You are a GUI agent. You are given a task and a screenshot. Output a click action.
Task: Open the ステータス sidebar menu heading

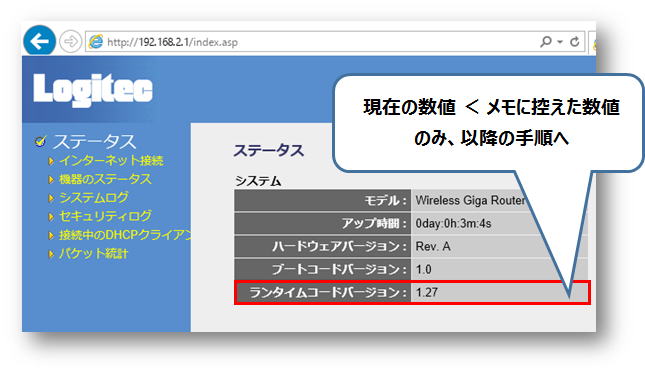tap(94, 142)
